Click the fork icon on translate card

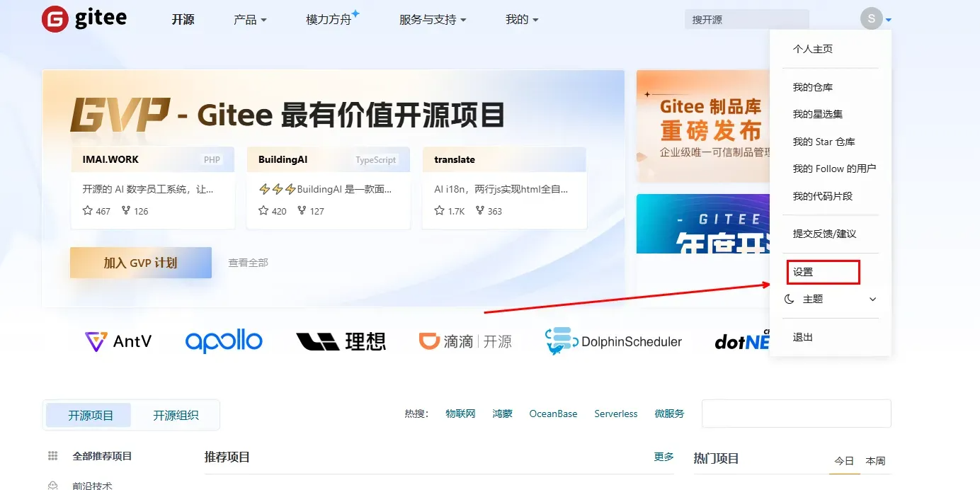[480, 210]
